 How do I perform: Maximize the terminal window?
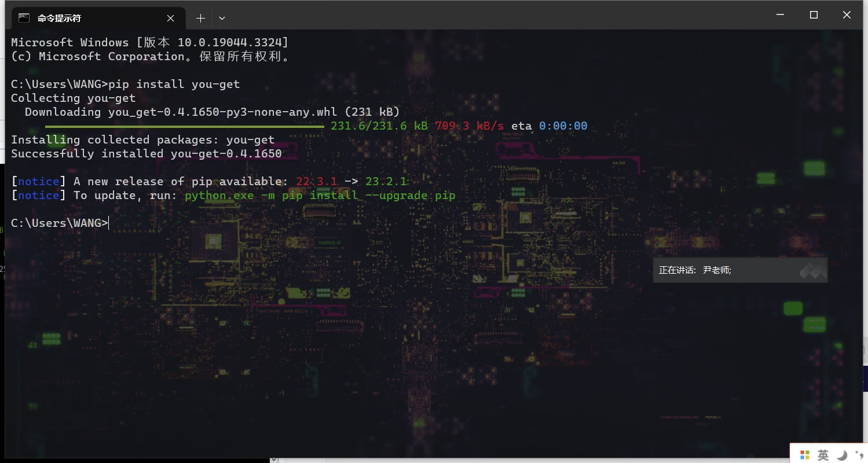[x=814, y=15]
